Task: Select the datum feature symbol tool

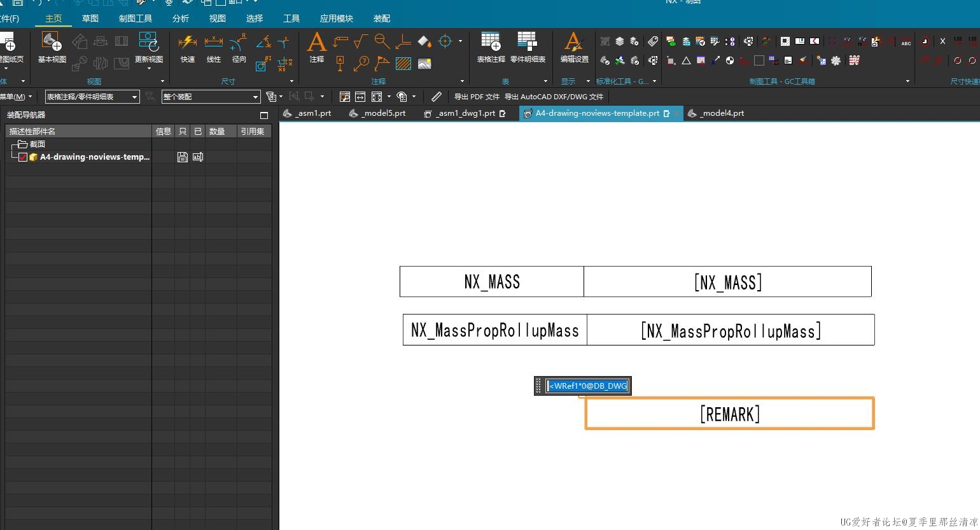Action: click(x=340, y=63)
